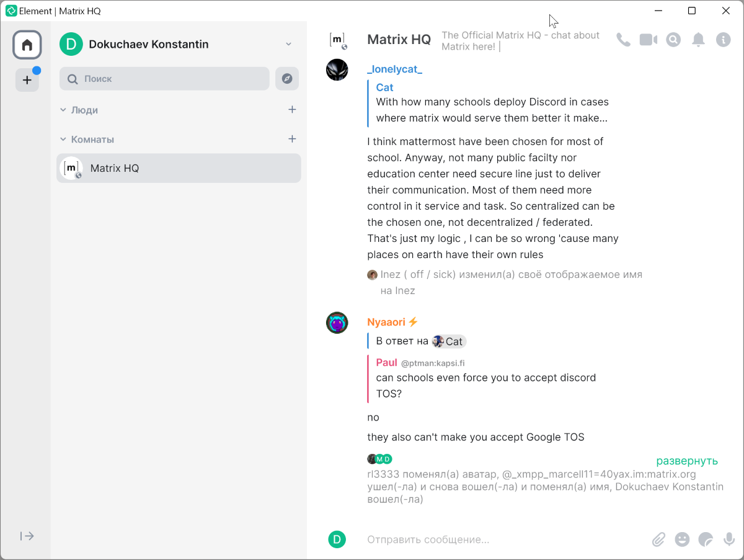Open the sticker picker
This screenshot has width=744, height=560.
[706, 540]
